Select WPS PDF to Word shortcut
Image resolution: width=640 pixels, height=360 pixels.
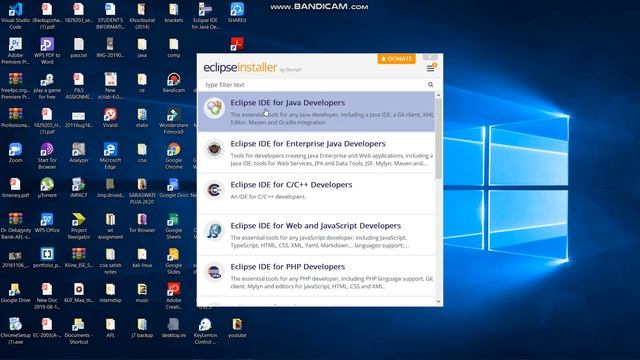click(47, 51)
